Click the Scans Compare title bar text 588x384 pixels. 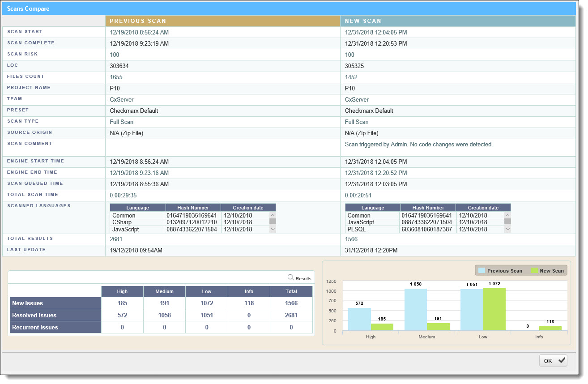28,9
